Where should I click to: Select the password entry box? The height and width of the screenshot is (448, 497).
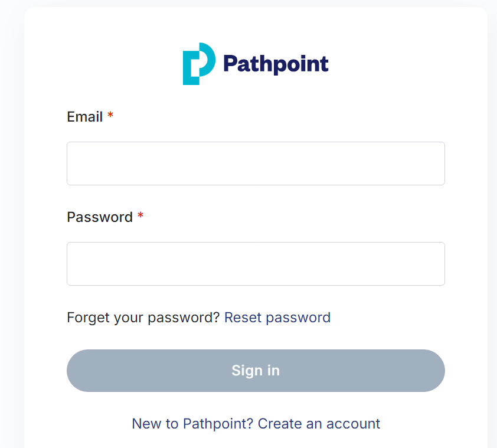click(256, 264)
